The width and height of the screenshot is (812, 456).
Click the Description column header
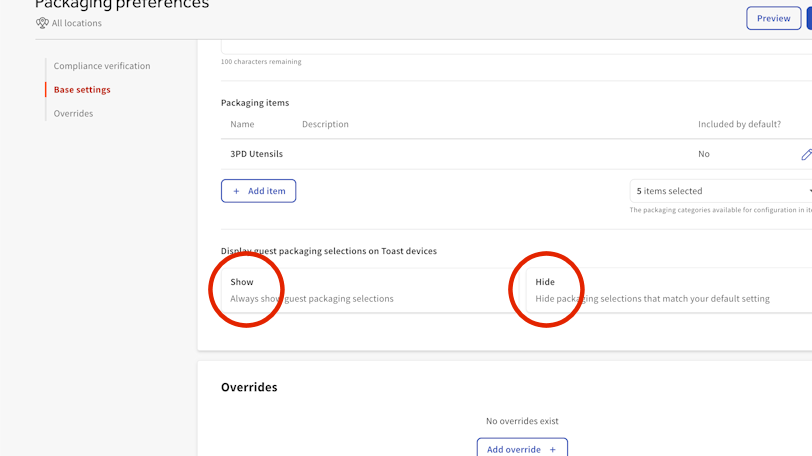(x=325, y=125)
